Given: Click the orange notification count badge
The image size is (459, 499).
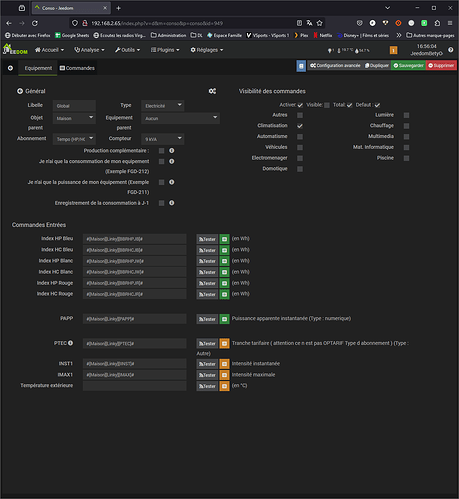Looking at the screenshot, I should click(x=393, y=50).
